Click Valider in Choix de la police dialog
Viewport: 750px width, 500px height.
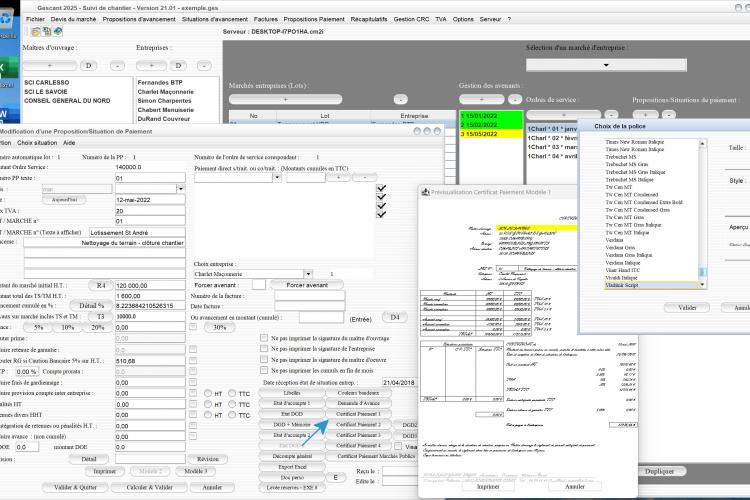(x=687, y=308)
